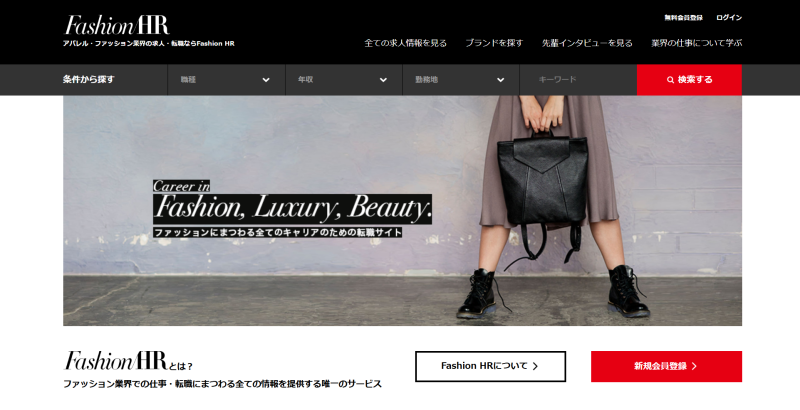This screenshot has height=410, width=800.
Task: Click arrow icon on Fashion HRについて button
Action: coord(535,366)
